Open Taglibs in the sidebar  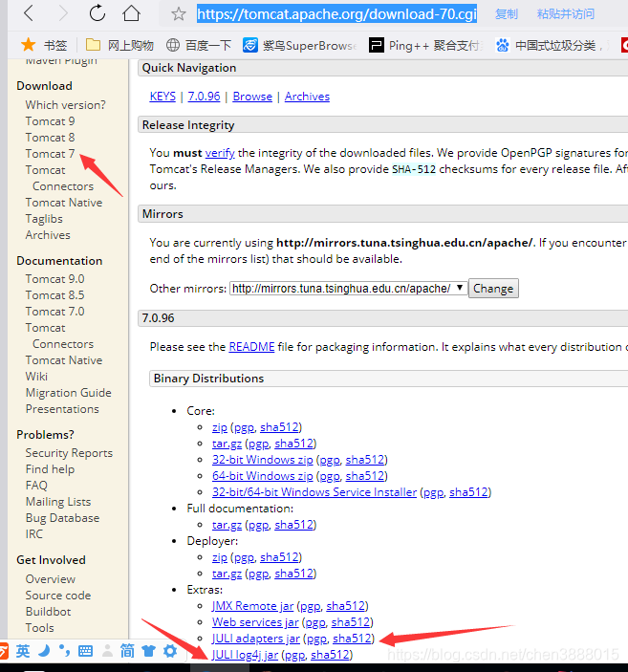[44, 219]
